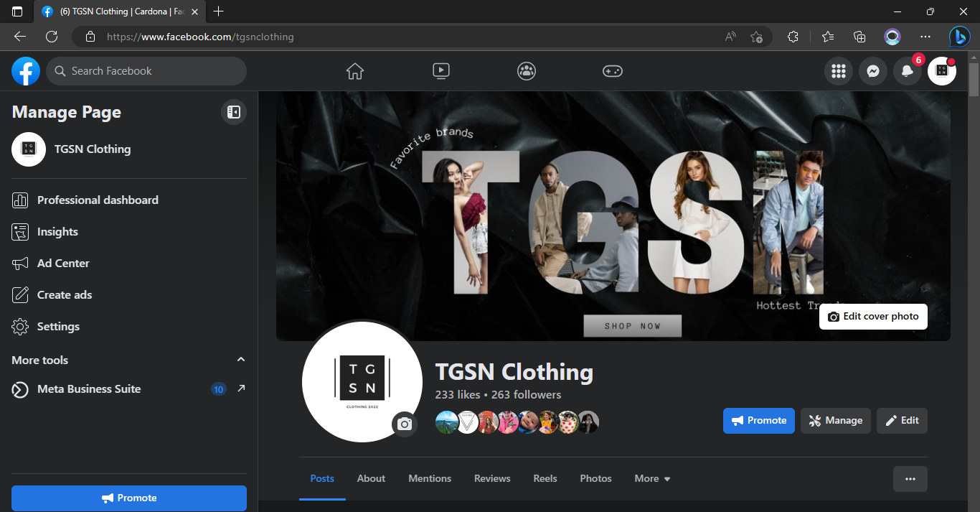Image resolution: width=980 pixels, height=512 pixels.
Task: Switch to the Reels tab
Action: click(x=545, y=478)
